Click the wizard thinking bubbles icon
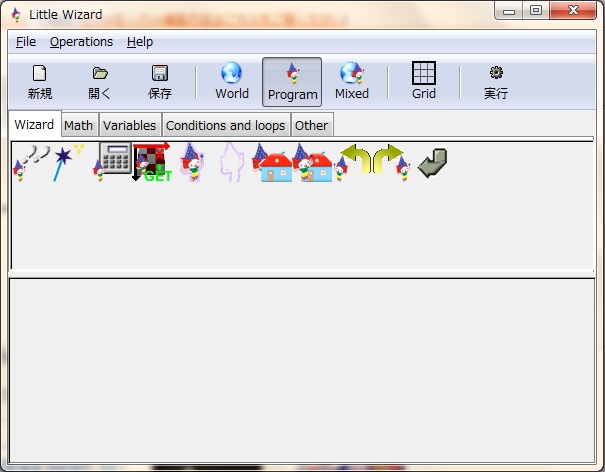This screenshot has height=472, width=605. (32, 162)
